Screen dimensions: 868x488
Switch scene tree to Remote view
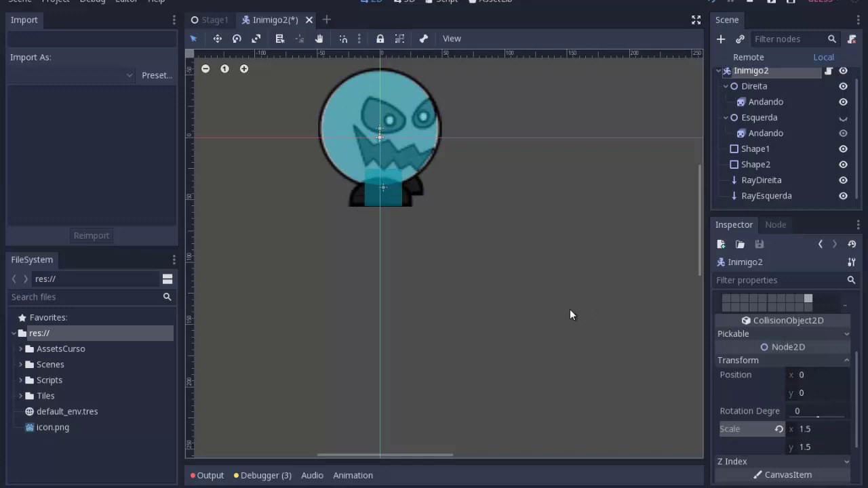point(749,57)
